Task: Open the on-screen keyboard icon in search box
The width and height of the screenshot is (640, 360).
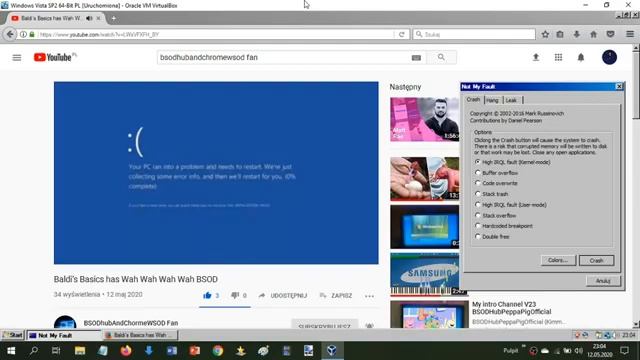Action: tap(416, 58)
